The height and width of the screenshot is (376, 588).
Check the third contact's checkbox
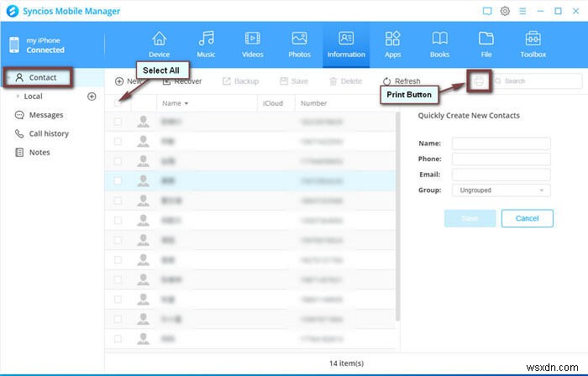[x=118, y=161]
